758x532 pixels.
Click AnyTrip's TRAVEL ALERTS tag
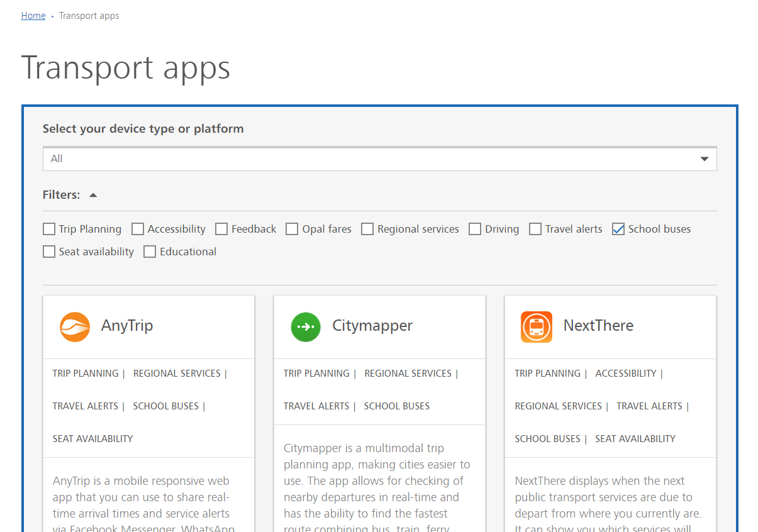tap(86, 406)
